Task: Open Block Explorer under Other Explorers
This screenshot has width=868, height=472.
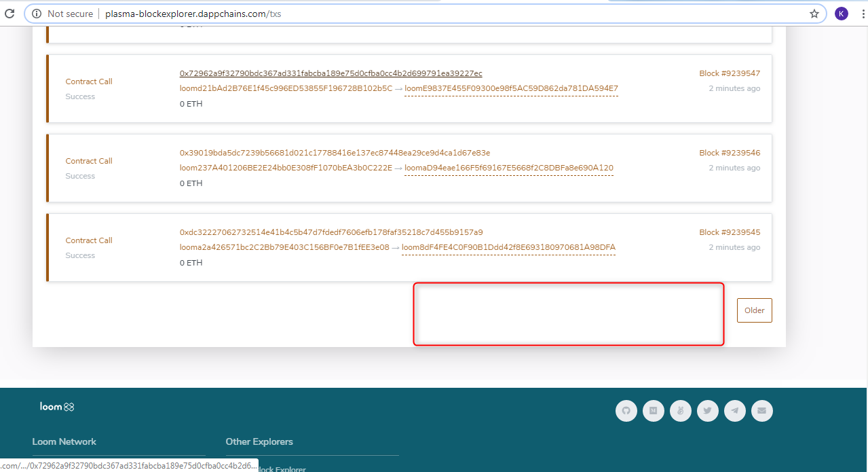Action: click(280, 469)
